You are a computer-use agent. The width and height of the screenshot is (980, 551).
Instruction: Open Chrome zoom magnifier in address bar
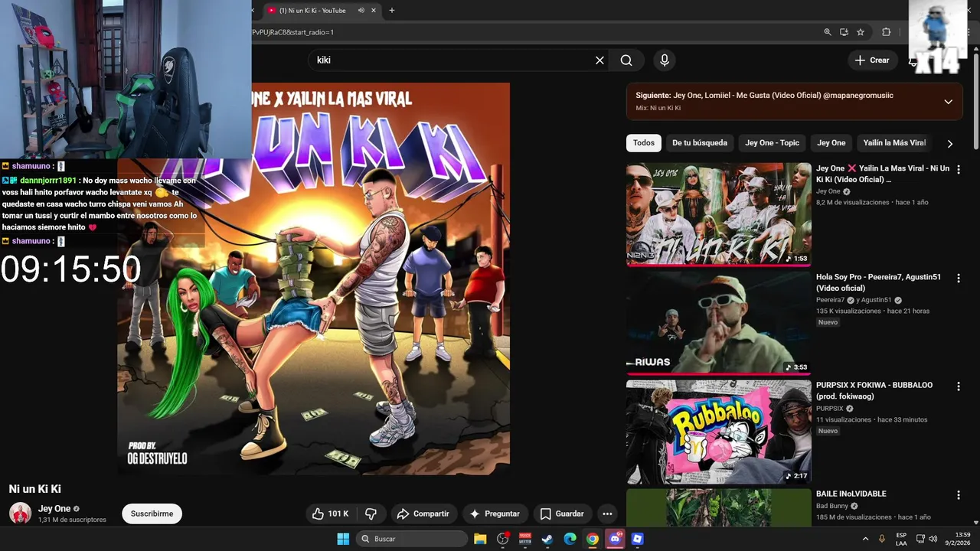pyautogui.click(x=827, y=32)
